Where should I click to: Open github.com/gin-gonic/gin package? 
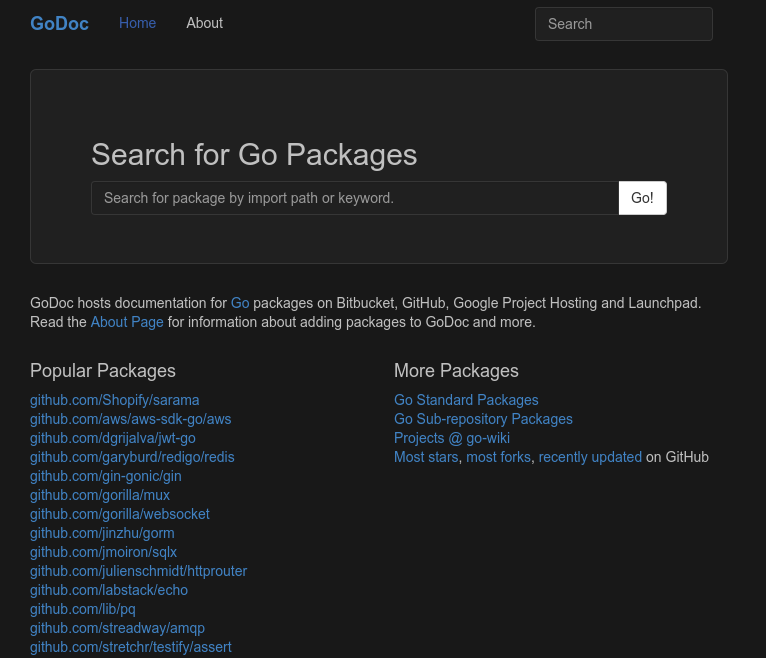106,476
